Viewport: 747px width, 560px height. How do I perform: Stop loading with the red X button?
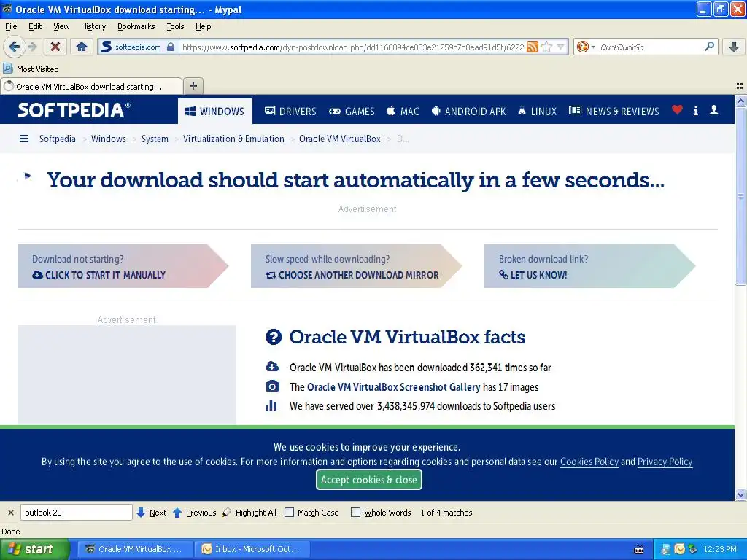pos(55,47)
